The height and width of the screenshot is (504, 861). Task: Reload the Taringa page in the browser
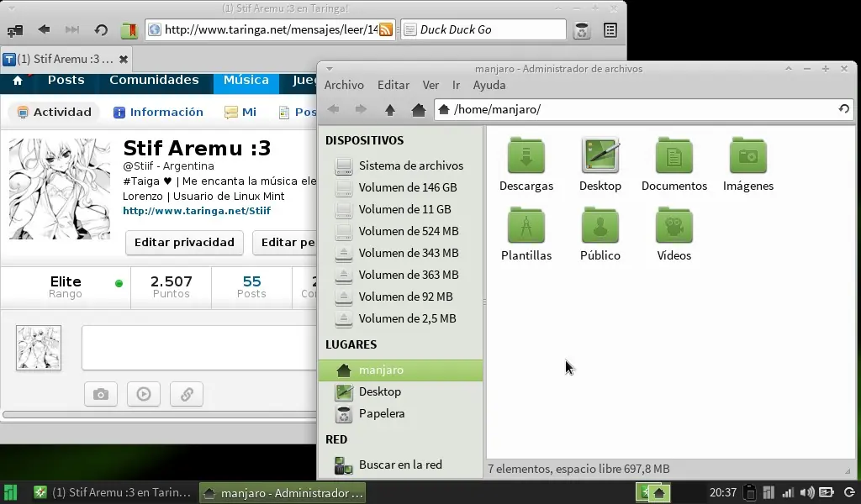click(101, 29)
